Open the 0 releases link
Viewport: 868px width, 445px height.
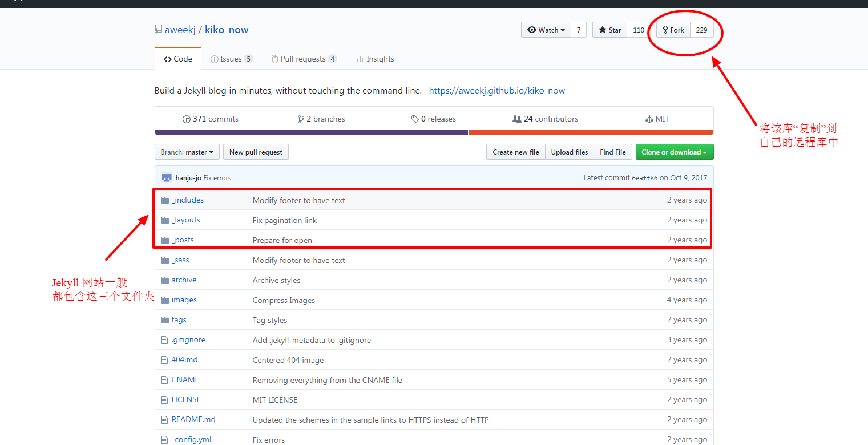434,119
